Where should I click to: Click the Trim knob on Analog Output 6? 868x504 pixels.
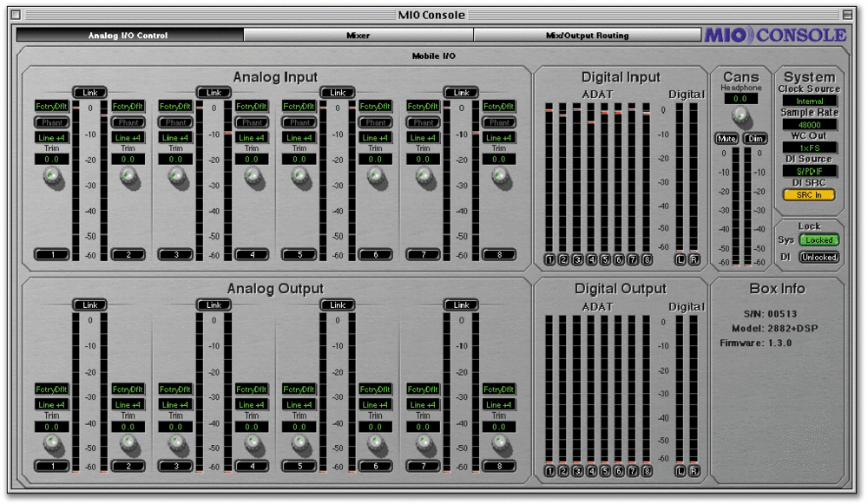click(376, 443)
